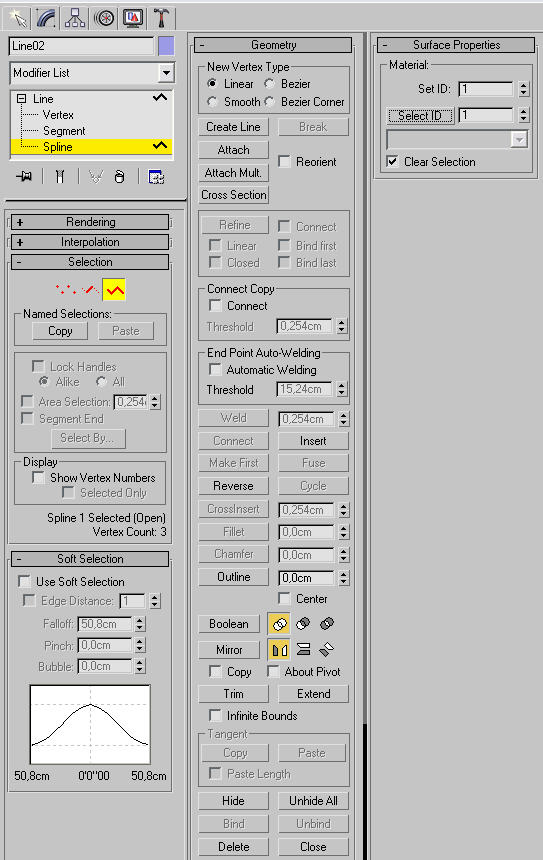Expand the Rendering rollout
Image resolution: width=543 pixels, height=860 pixels.
click(90, 222)
